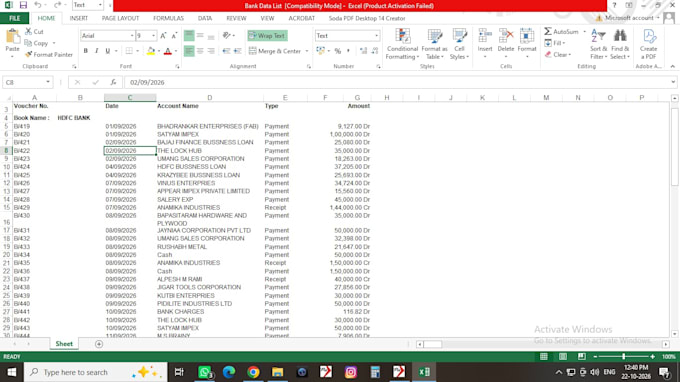The width and height of the screenshot is (680, 382).
Task: Expand the Merge & Center dropdown arrow
Action: pyautogui.click(x=307, y=51)
